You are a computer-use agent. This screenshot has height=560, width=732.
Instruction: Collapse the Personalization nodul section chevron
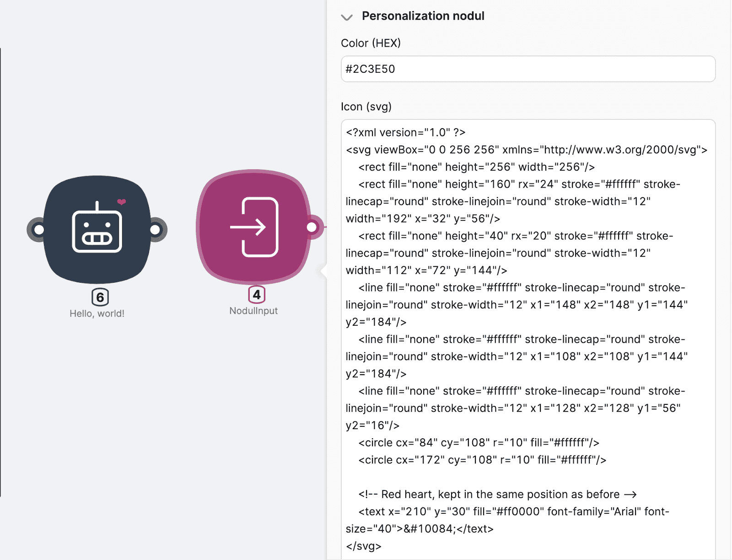pyautogui.click(x=347, y=17)
